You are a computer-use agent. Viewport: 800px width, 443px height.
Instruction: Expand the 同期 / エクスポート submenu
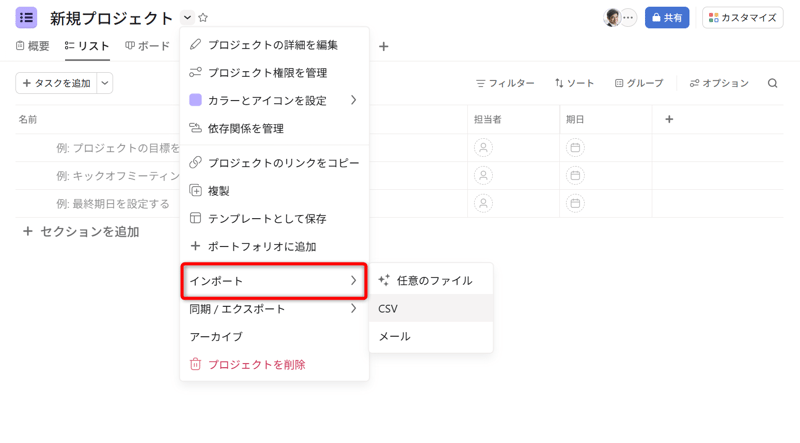click(x=353, y=309)
